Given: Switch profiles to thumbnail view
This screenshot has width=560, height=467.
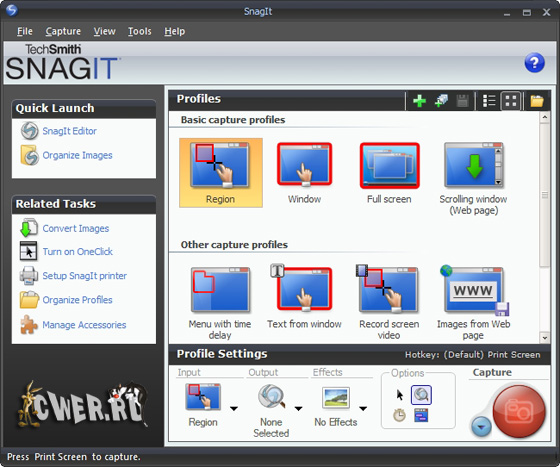Looking at the screenshot, I should pos(511,101).
